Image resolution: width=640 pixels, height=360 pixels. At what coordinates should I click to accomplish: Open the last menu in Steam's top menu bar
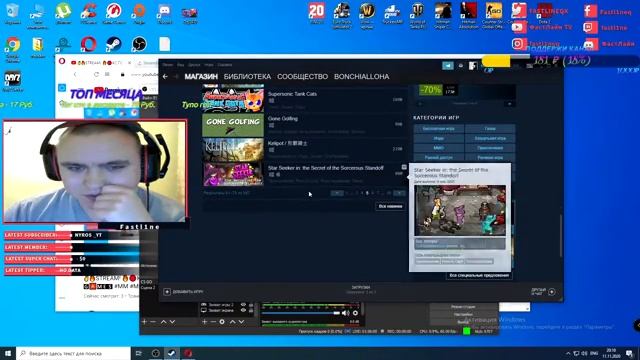[x=224, y=64]
